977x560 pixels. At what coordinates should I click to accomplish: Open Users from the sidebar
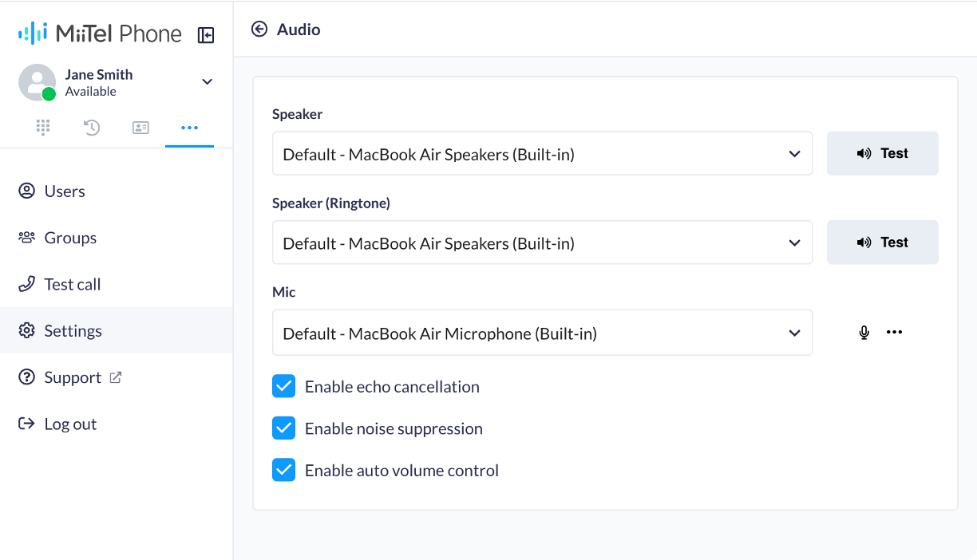pos(117,191)
